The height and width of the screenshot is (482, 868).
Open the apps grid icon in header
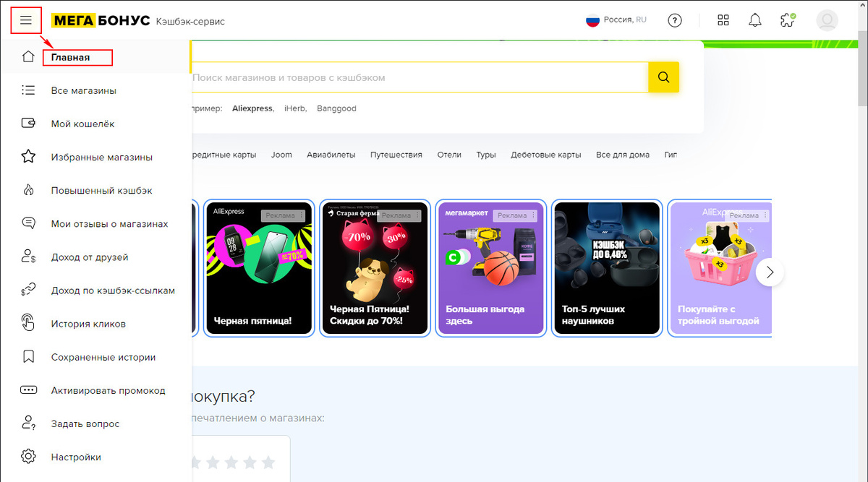click(723, 20)
